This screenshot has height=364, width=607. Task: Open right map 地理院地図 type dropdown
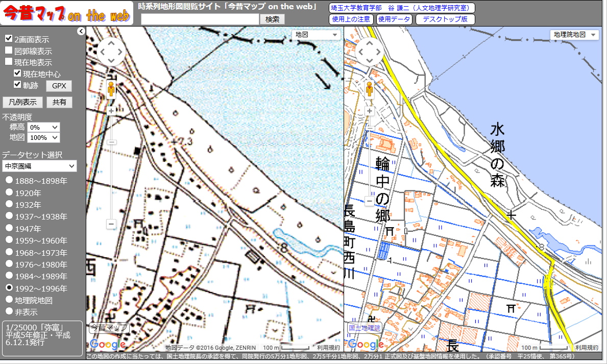[x=574, y=35]
